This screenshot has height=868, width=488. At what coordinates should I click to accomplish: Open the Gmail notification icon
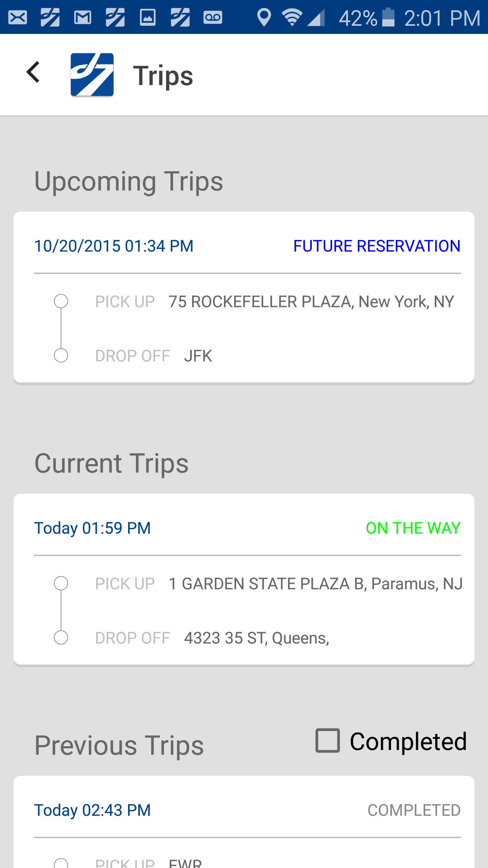[83, 17]
